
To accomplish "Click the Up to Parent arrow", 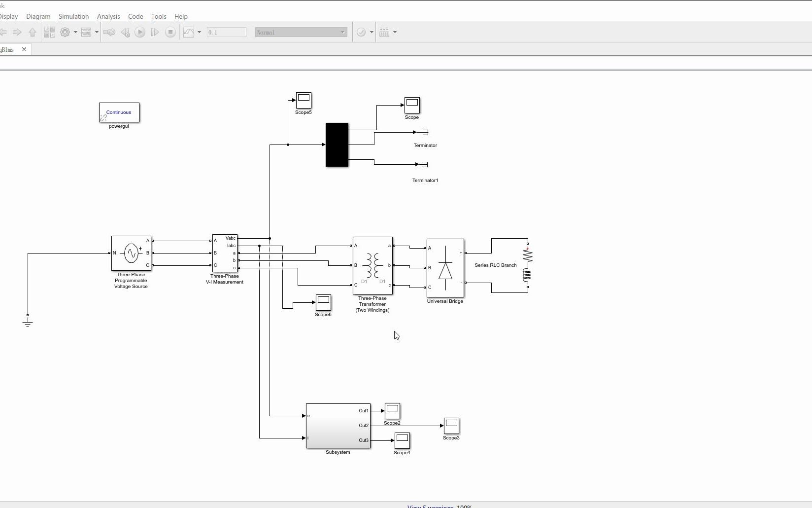I will click(33, 32).
